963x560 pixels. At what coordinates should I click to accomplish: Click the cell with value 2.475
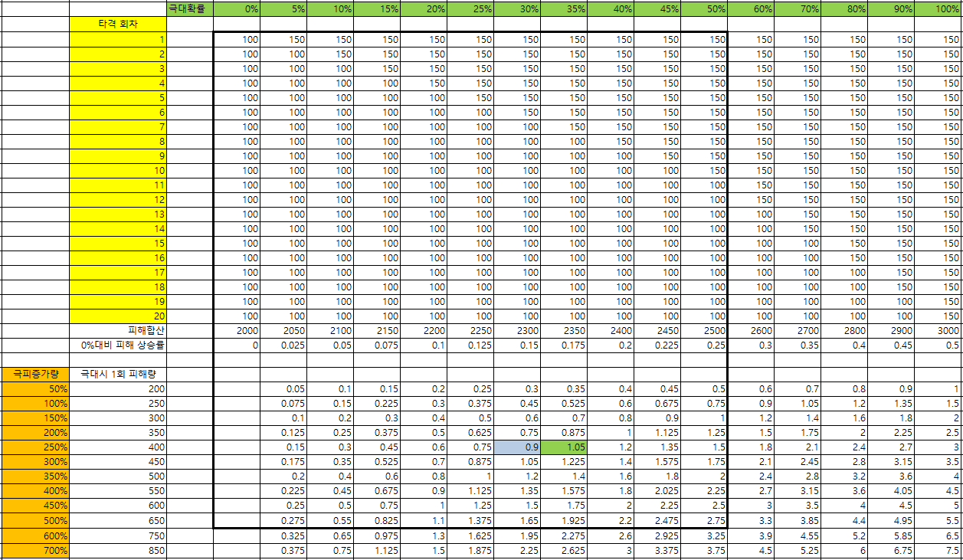coord(657,520)
